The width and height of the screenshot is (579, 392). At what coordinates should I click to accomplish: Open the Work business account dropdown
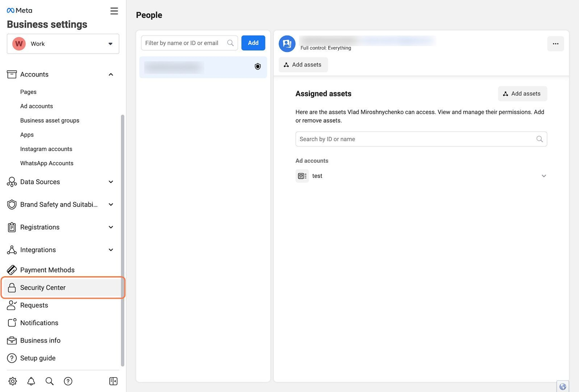point(63,44)
